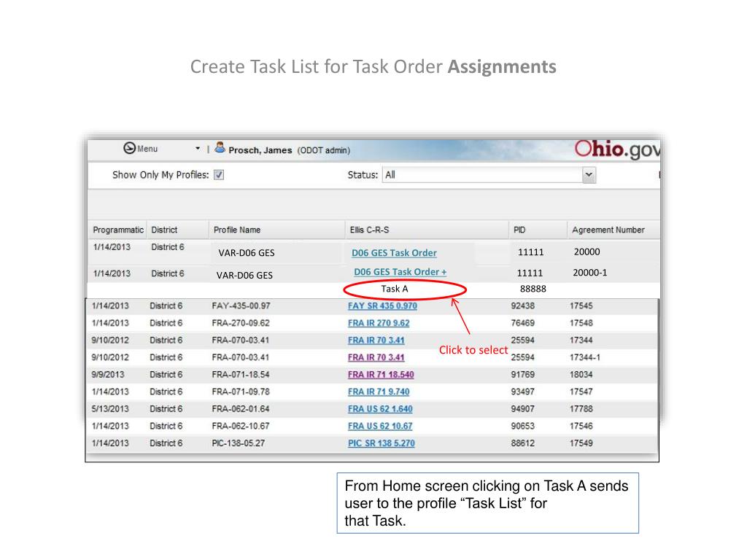Open D06 GES Task Order link

click(x=394, y=253)
